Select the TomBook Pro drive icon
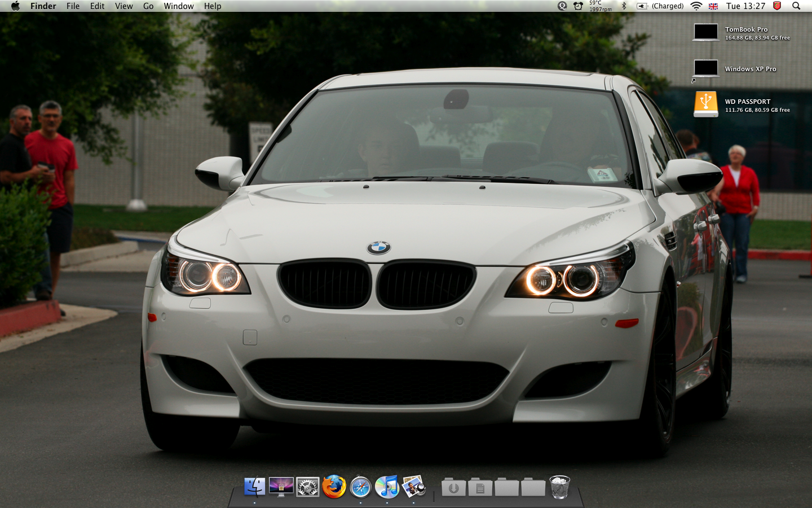The height and width of the screenshot is (508, 812). [x=706, y=32]
